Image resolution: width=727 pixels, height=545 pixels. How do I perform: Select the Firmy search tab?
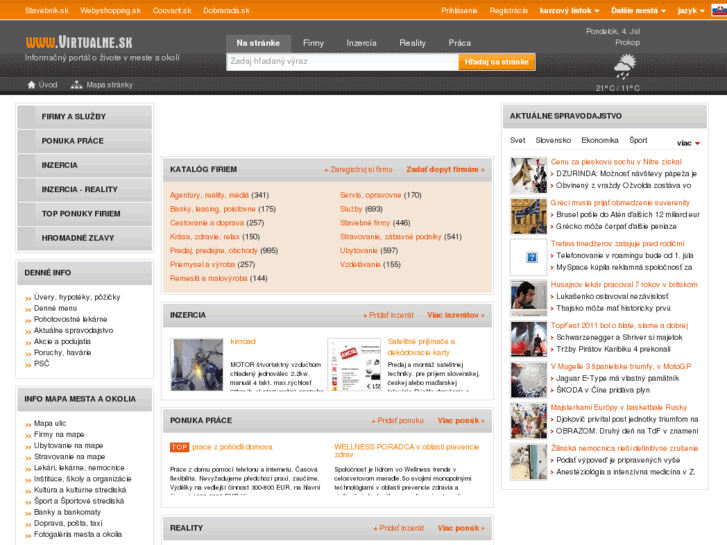(x=313, y=43)
